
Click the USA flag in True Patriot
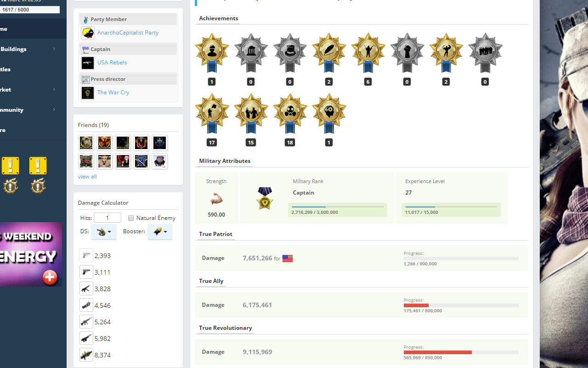pyautogui.click(x=288, y=259)
